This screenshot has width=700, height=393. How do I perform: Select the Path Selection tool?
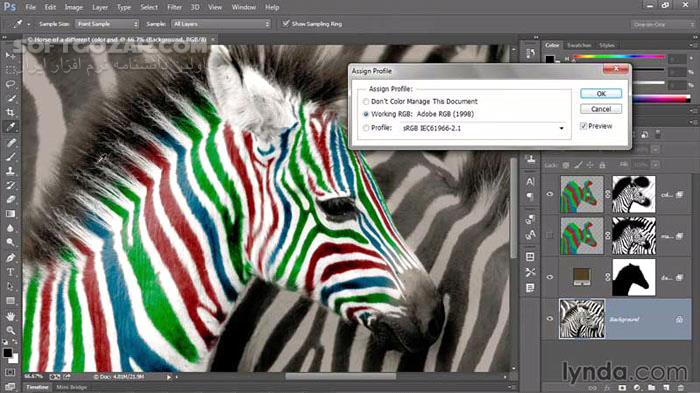click(x=10, y=286)
